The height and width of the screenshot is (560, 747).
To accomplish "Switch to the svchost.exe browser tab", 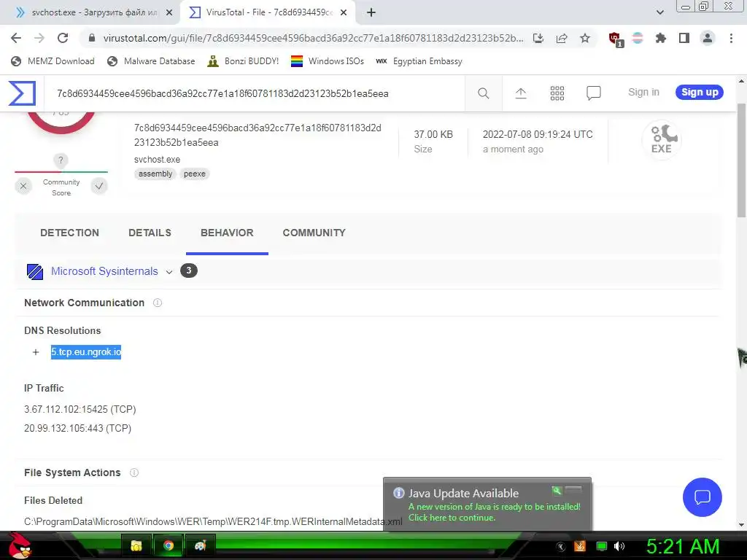I will (90, 12).
